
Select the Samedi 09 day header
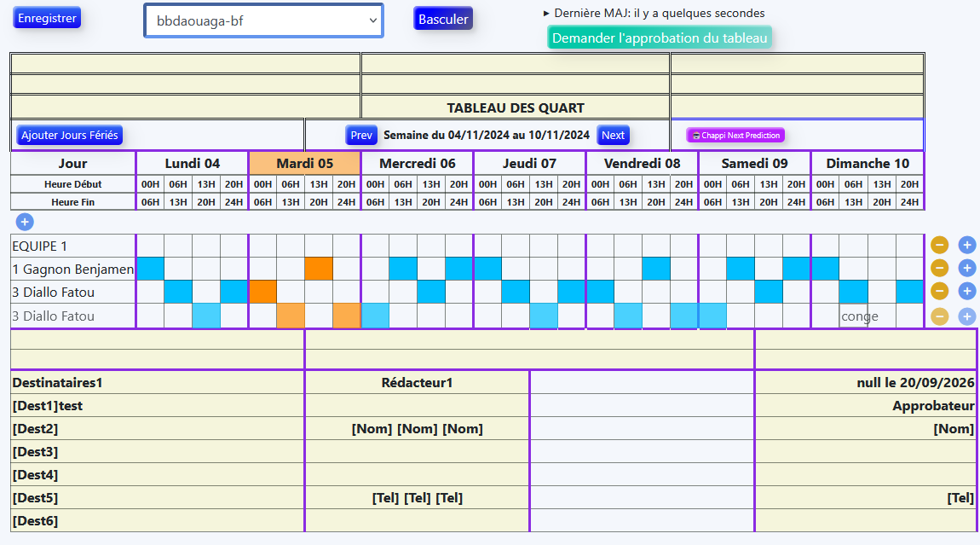click(754, 163)
